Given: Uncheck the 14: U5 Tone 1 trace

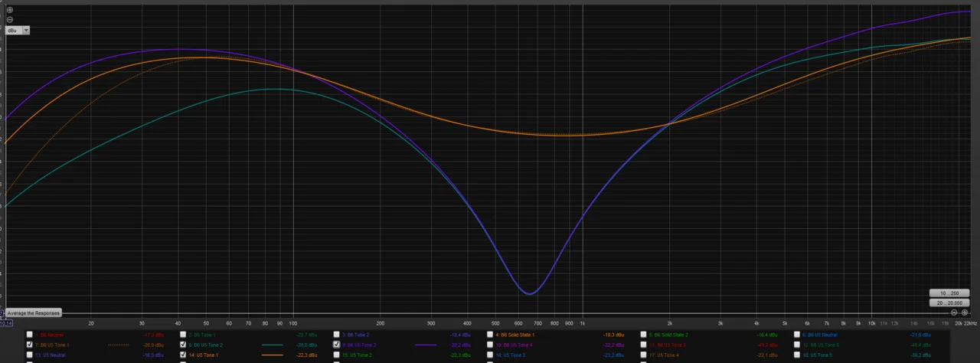Looking at the screenshot, I should pos(183,355).
